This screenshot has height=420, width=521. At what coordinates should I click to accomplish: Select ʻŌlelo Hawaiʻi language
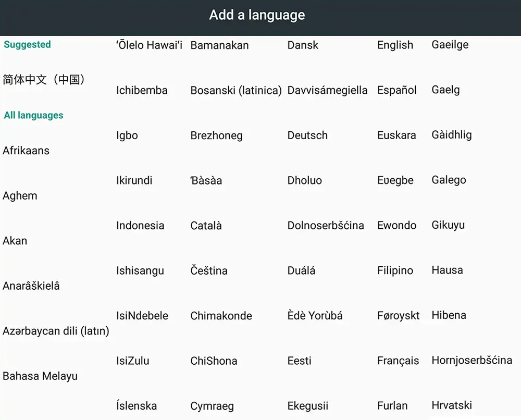149,45
